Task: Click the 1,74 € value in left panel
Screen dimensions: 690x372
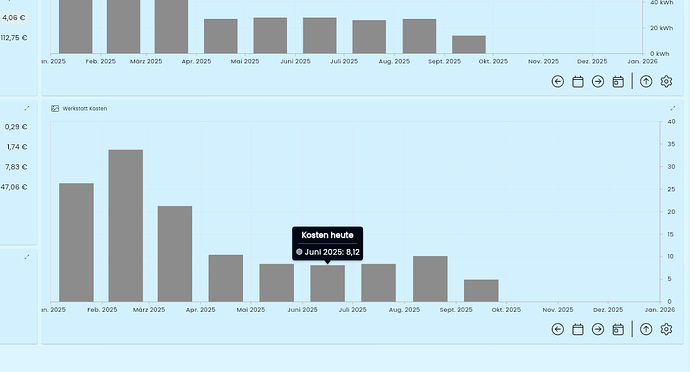Action: pyautogui.click(x=17, y=147)
